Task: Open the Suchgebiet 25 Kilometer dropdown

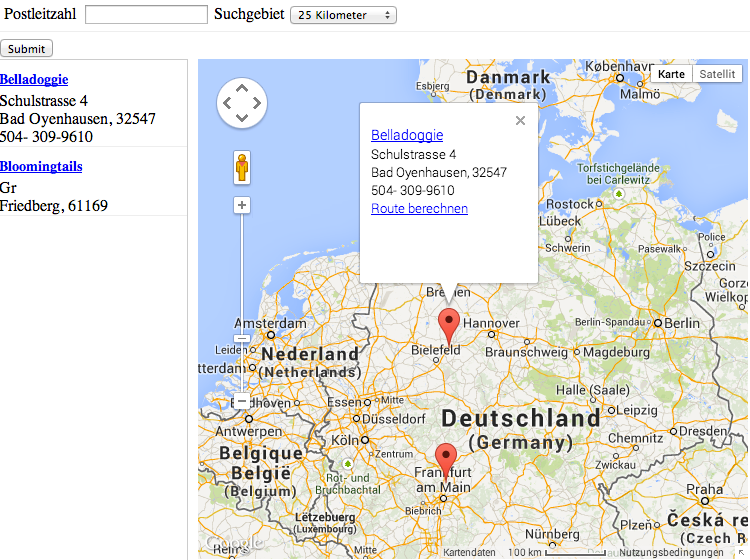Action: tap(343, 15)
